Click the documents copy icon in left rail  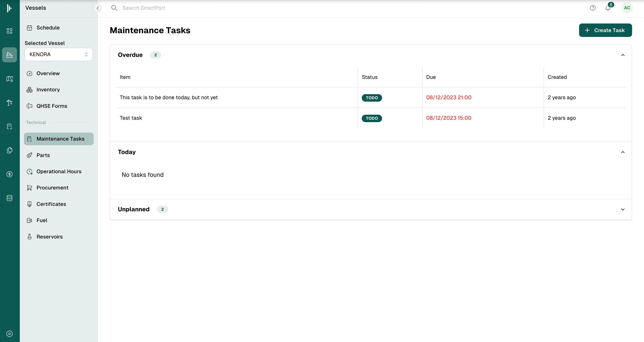click(x=10, y=150)
